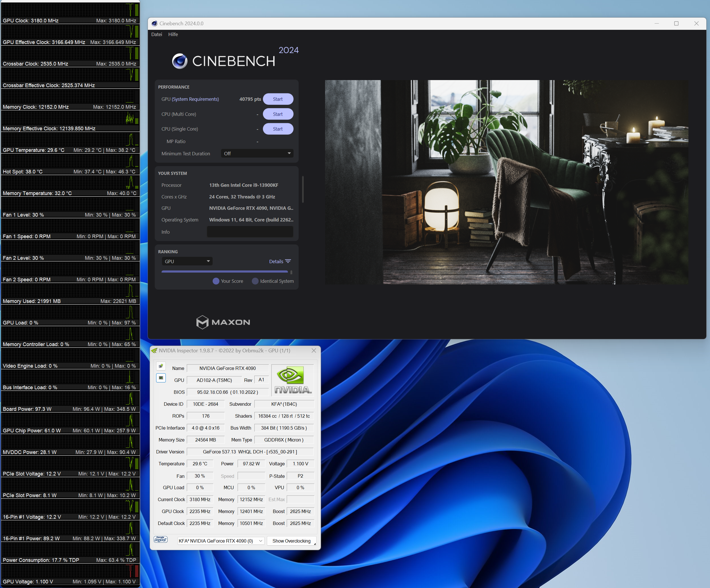Click the NVIDIA logo in Inspector

tap(293, 380)
